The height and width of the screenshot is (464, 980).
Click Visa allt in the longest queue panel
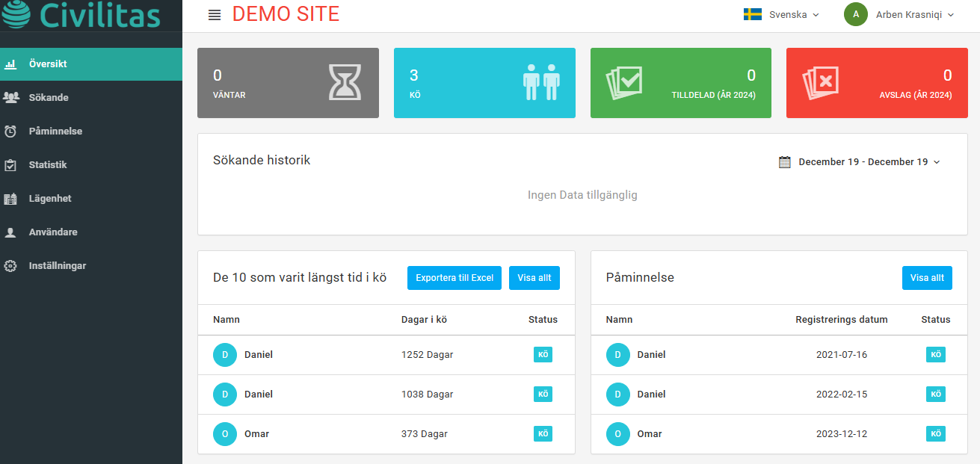[534, 278]
